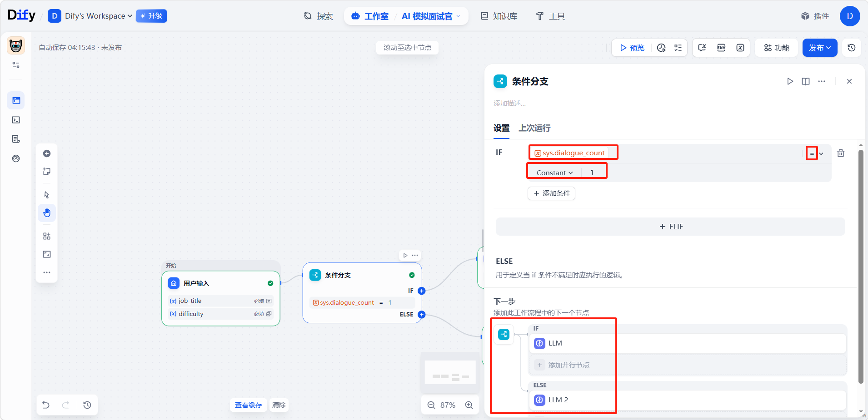Switch to the 上次运行 tab
868x420 pixels.
tap(534, 128)
